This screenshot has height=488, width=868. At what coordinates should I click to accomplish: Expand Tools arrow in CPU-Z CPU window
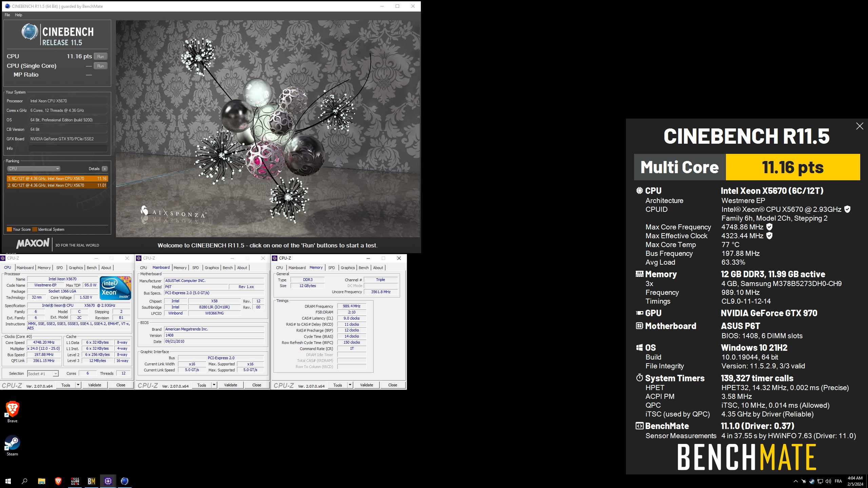click(x=78, y=385)
